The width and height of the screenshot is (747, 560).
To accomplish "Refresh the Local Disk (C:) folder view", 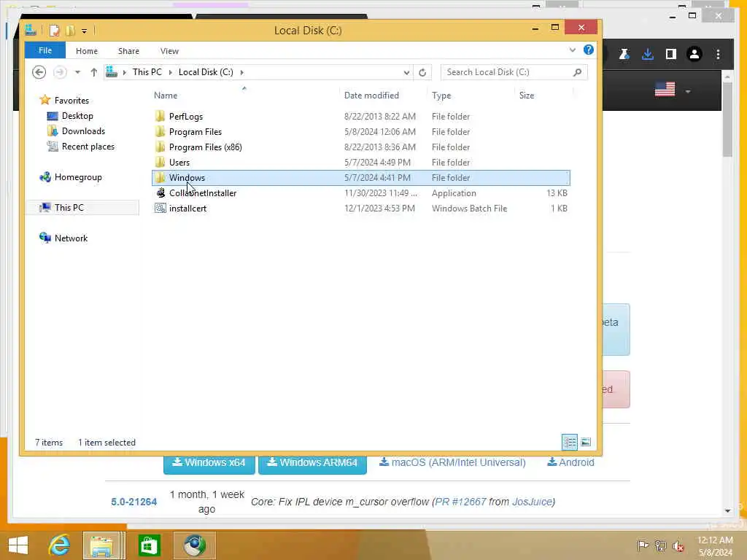I will (422, 72).
